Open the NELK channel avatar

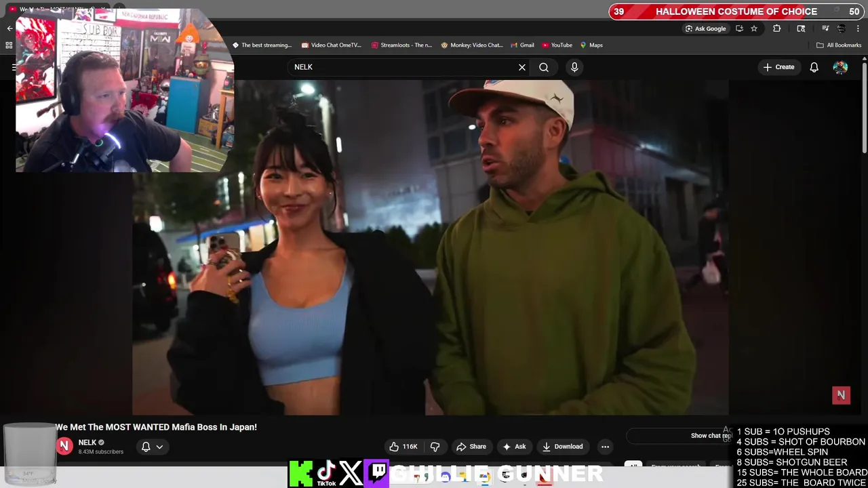(64, 446)
